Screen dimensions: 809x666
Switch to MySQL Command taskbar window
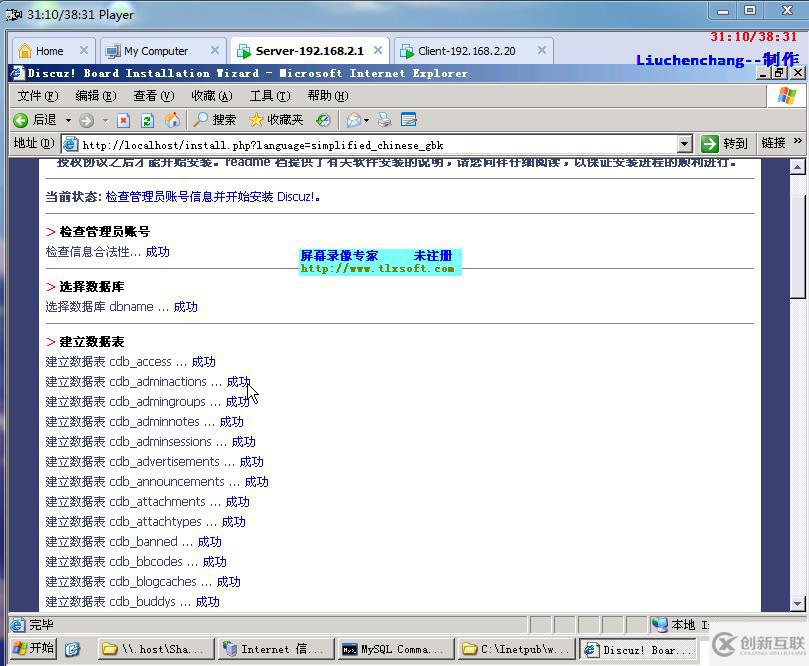click(394, 649)
